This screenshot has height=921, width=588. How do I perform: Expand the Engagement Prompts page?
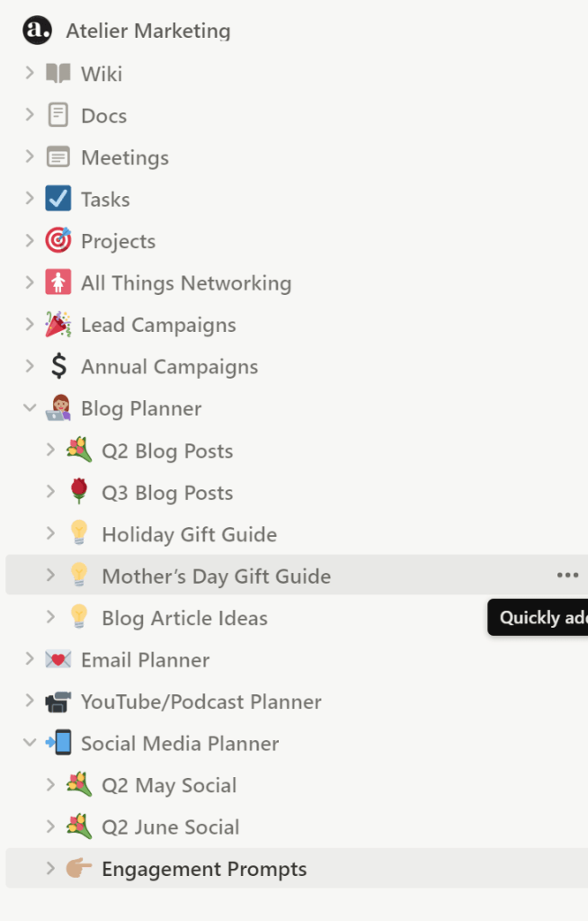[51, 868]
